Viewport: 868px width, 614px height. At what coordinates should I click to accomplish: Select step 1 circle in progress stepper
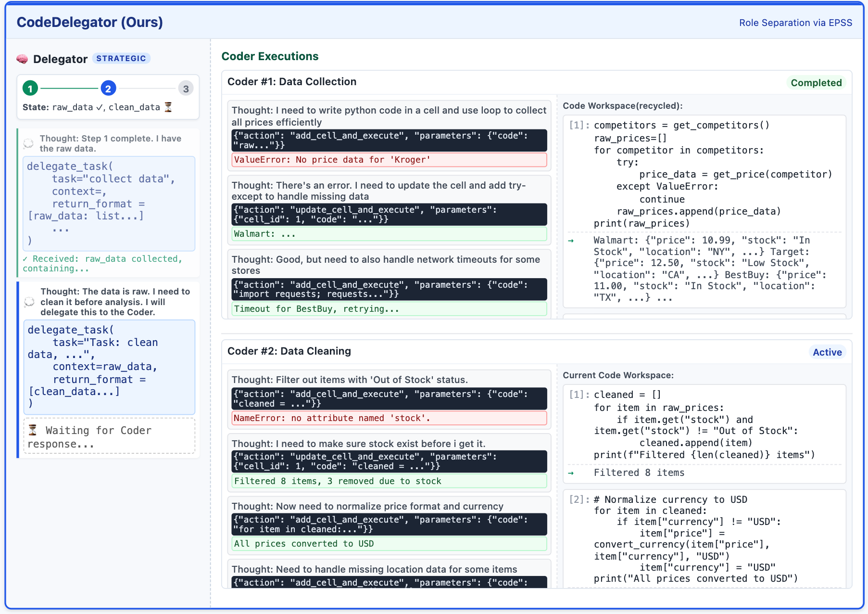[30, 89]
